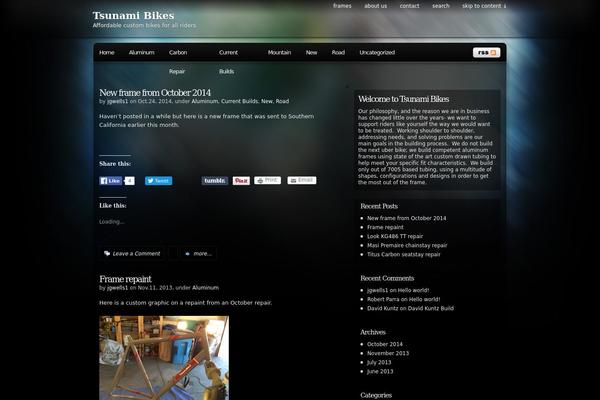
Task: Open New frame from October 2014 in Recent Posts
Action: point(407,218)
